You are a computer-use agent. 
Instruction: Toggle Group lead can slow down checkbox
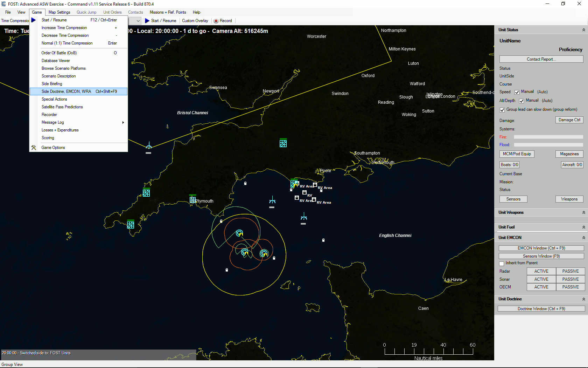click(502, 110)
